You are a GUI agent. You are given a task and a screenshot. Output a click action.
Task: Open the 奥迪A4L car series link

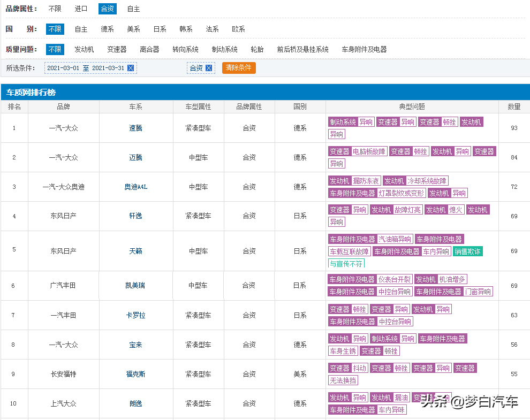pos(136,187)
